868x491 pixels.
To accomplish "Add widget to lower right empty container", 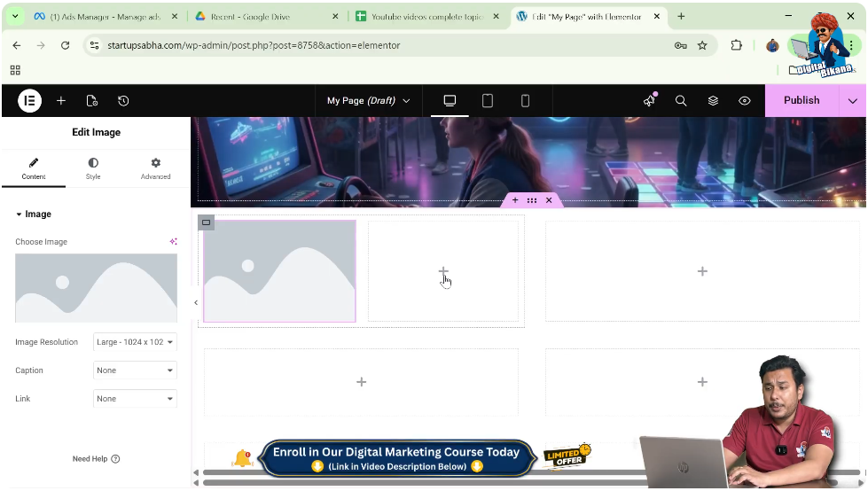I will (x=702, y=382).
